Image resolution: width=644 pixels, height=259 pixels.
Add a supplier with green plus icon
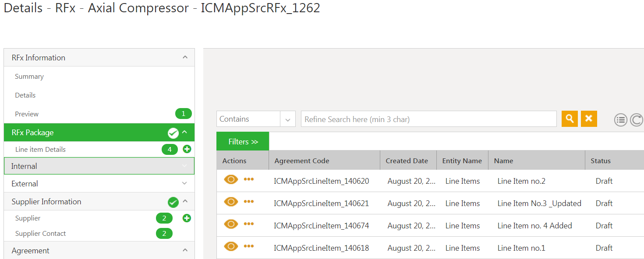(x=187, y=218)
